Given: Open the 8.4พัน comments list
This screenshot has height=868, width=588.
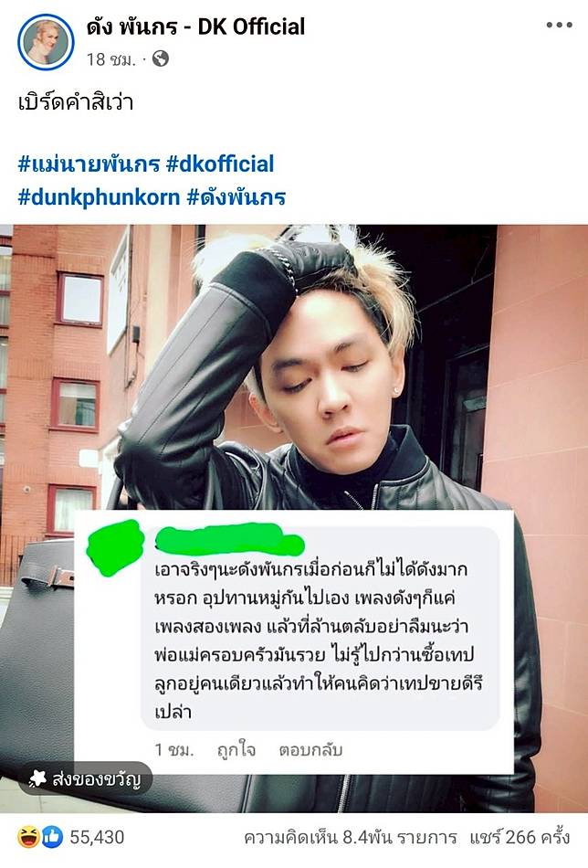Looking at the screenshot, I should click(351, 837).
